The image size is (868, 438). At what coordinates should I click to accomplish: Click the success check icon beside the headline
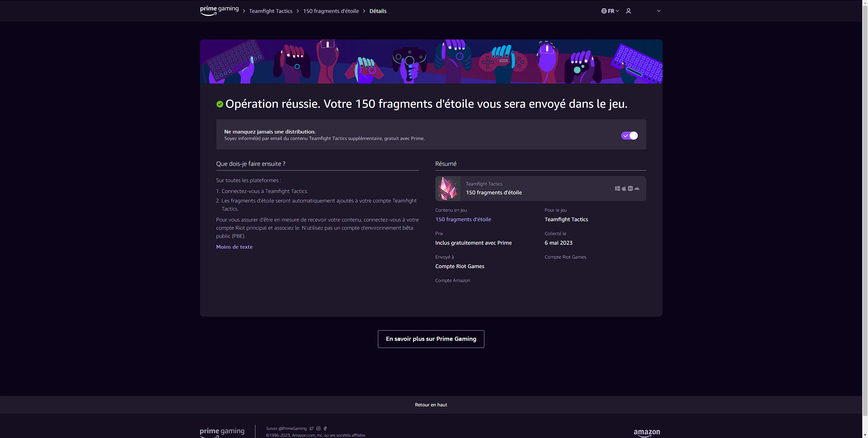219,104
